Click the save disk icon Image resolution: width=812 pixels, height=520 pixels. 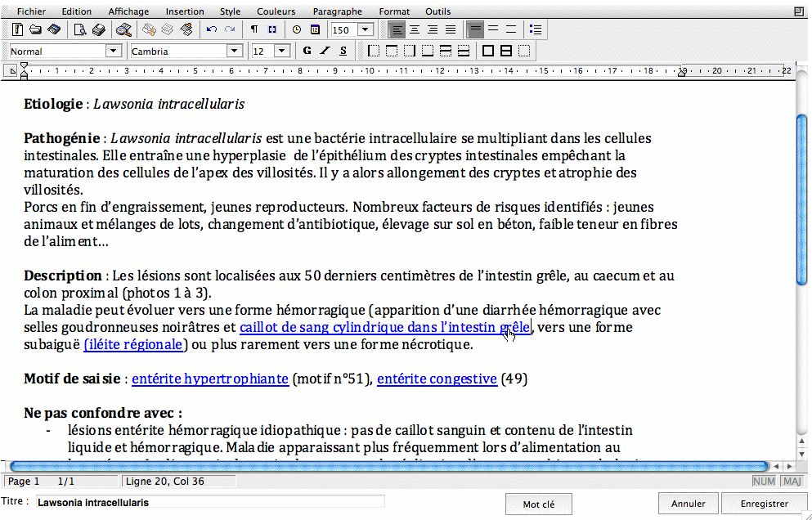pyautogui.click(x=54, y=30)
